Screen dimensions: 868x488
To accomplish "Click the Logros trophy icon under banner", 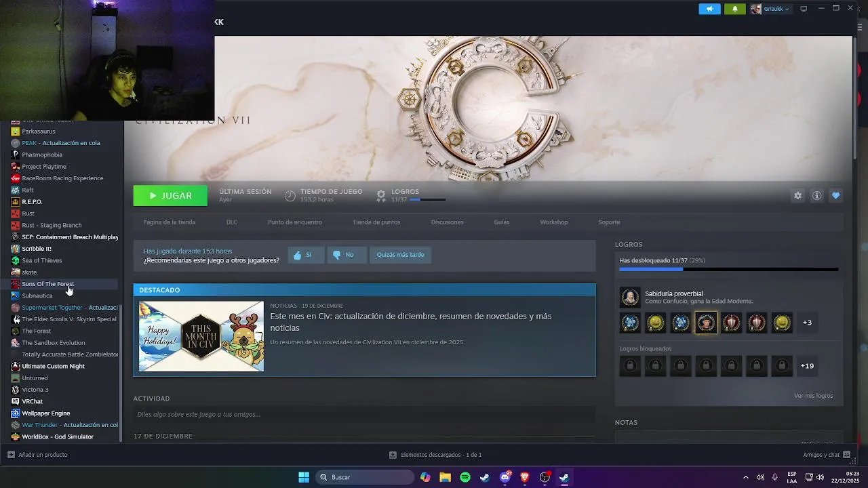I will pos(381,195).
